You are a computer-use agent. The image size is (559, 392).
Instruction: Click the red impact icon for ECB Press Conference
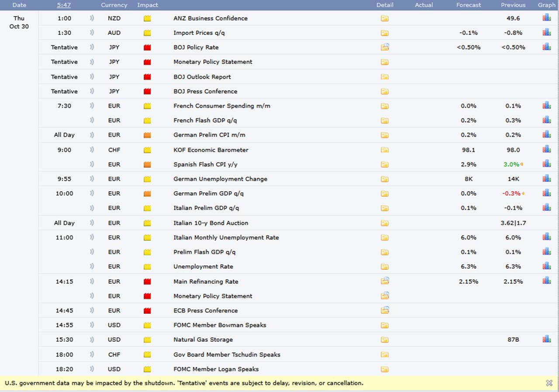(147, 311)
